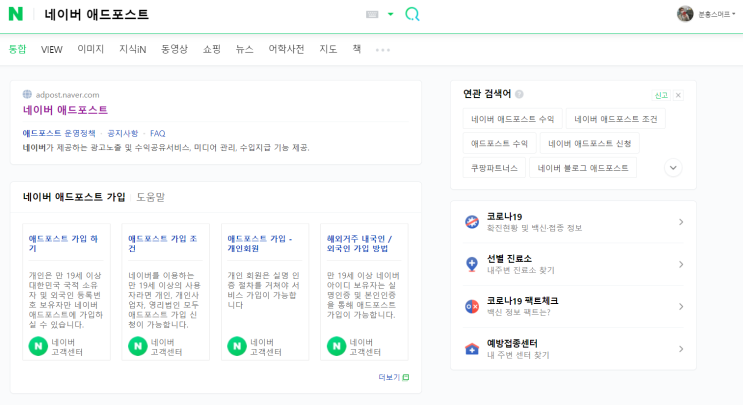
Task: Open the purple 네이버 애드포스트 title link
Action: (65, 110)
